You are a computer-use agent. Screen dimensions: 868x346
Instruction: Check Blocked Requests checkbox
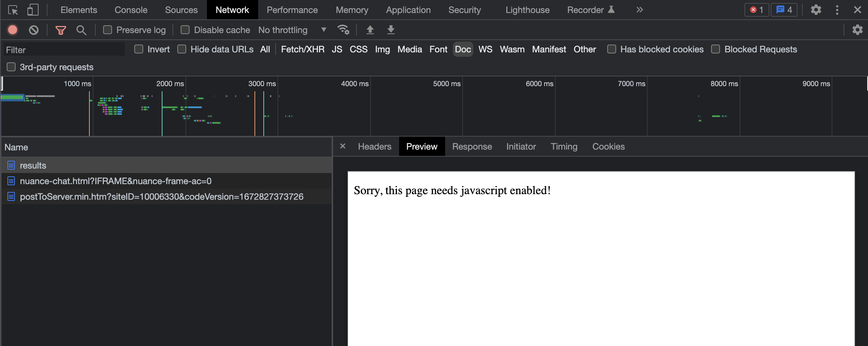point(716,49)
